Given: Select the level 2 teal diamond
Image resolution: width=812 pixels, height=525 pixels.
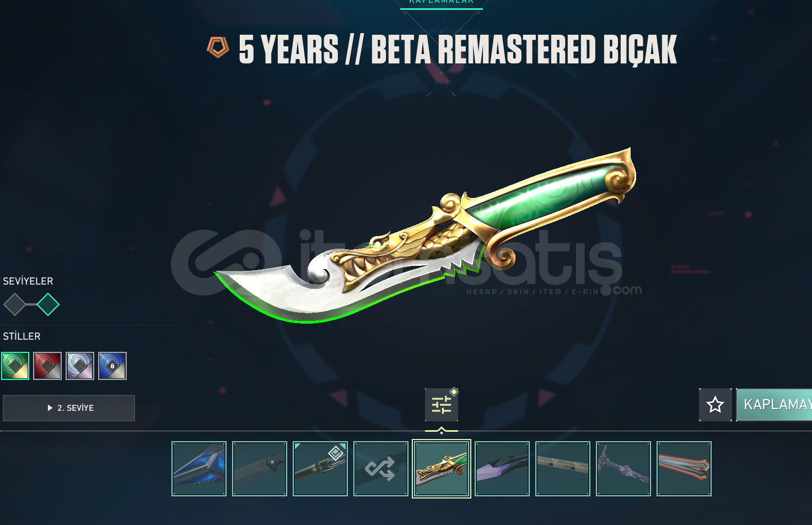Looking at the screenshot, I should [x=48, y=304].
